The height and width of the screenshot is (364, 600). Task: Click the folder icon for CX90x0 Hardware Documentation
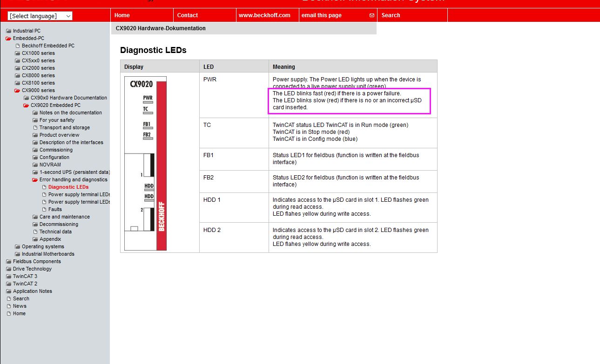(26, 98)
